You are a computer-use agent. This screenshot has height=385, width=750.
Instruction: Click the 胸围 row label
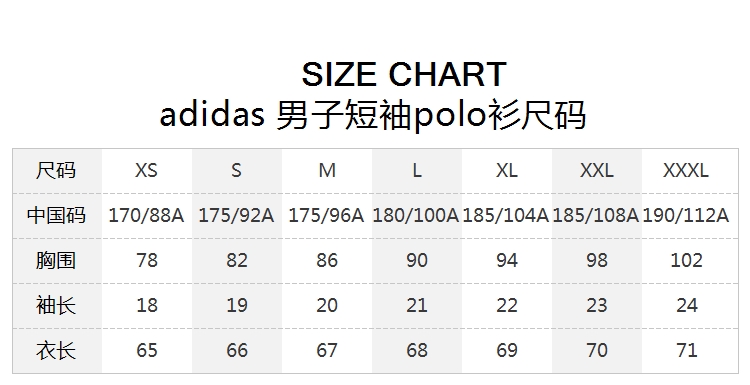tap(56, 260)
